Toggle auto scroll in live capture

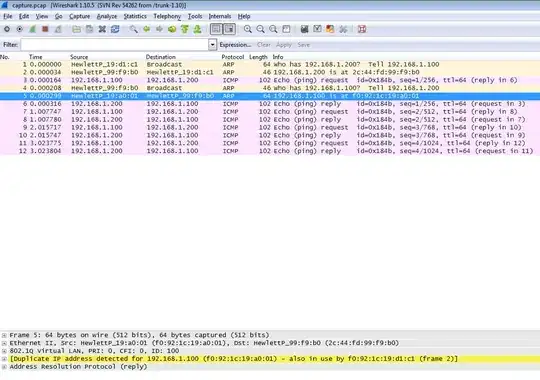point(230,29)
